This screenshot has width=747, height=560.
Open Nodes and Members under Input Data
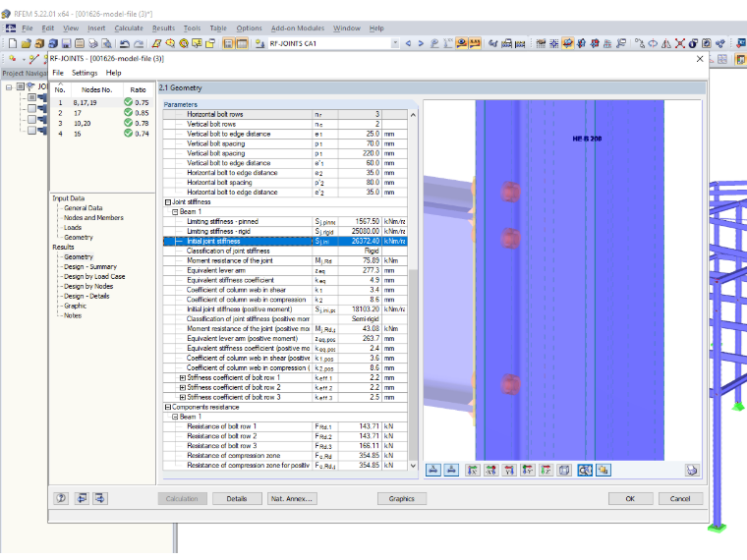(x=93, y=218)
